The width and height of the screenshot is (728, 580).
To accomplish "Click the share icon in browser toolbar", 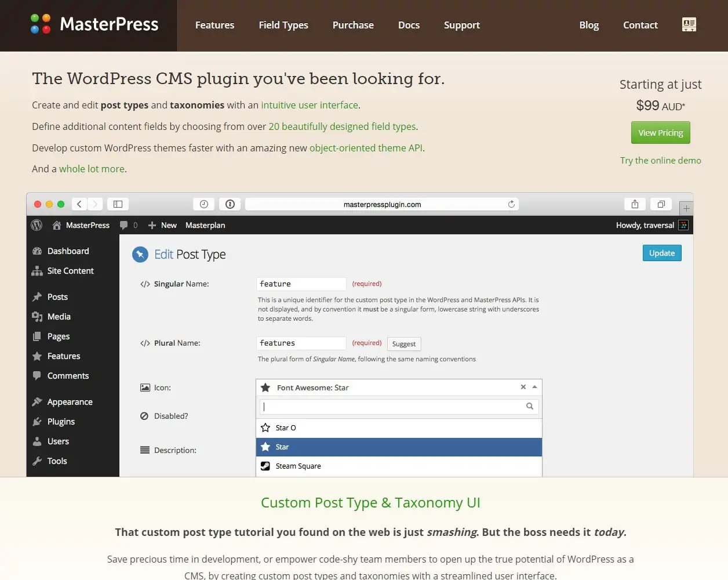I will tap(635, 204).
